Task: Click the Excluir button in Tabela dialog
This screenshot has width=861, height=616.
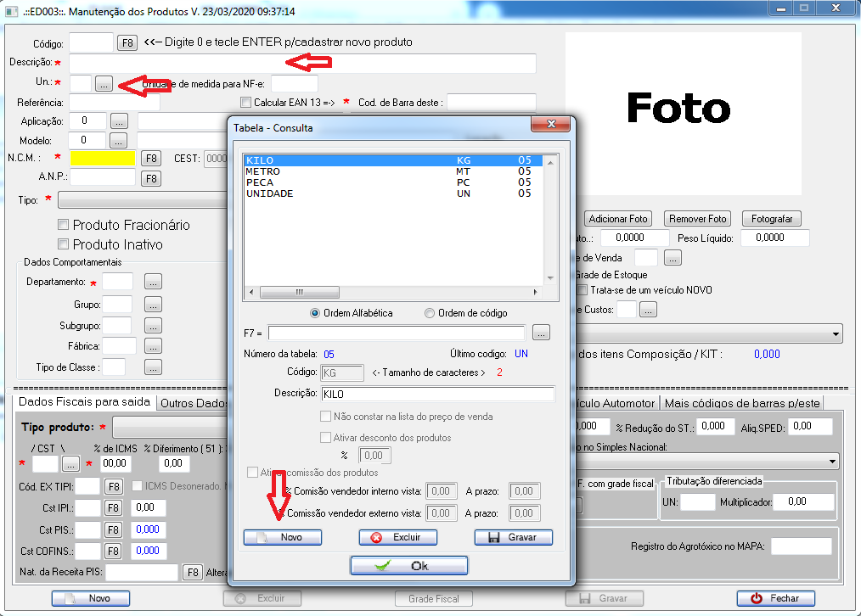Action: [398, 537]
